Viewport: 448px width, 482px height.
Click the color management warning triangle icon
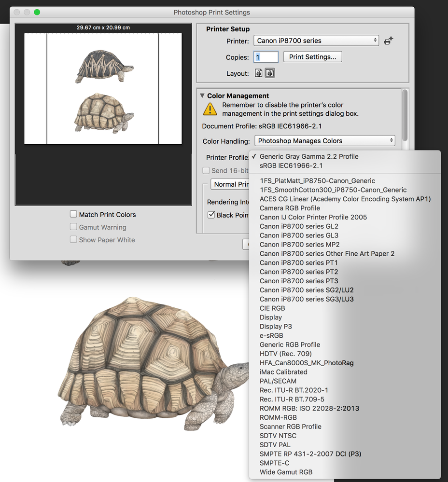tap(210, 109)
